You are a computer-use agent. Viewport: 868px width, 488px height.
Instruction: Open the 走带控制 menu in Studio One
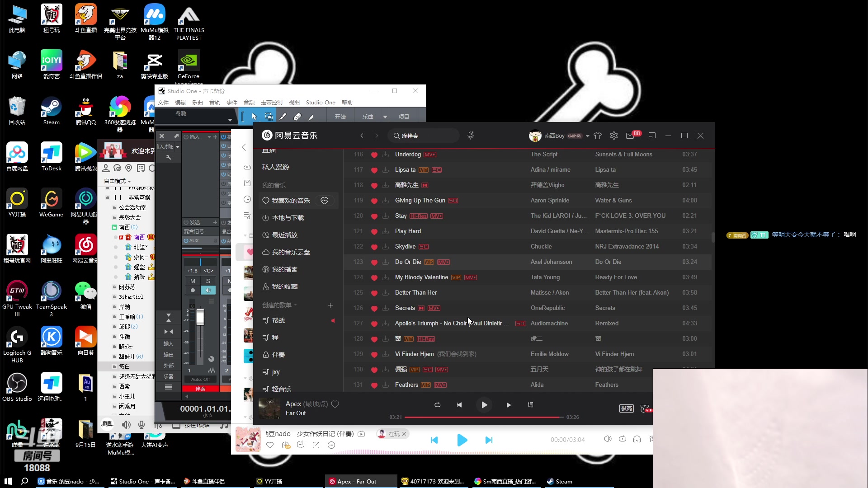pyautogui.click(x=271, y=103)
